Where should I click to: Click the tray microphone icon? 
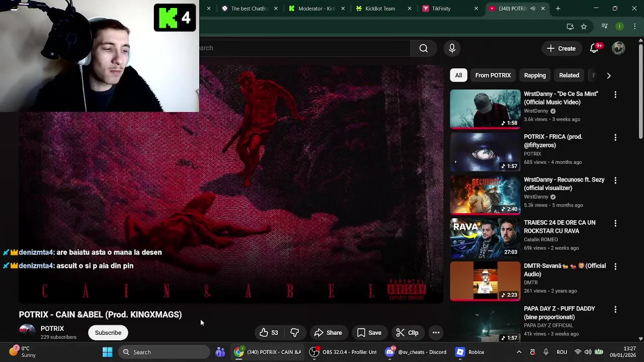coord(546,352)
